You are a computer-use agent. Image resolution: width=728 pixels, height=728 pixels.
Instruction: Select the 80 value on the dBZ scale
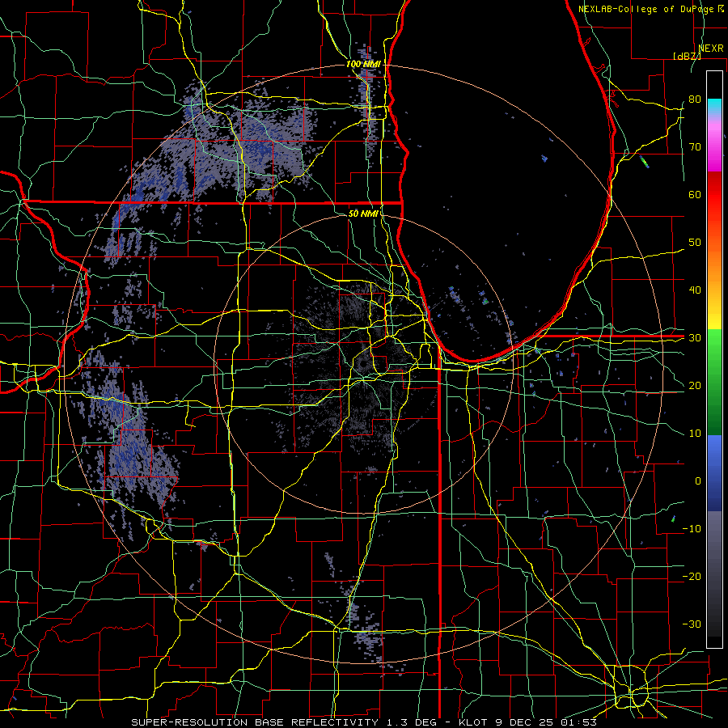[x=695, y=99]
